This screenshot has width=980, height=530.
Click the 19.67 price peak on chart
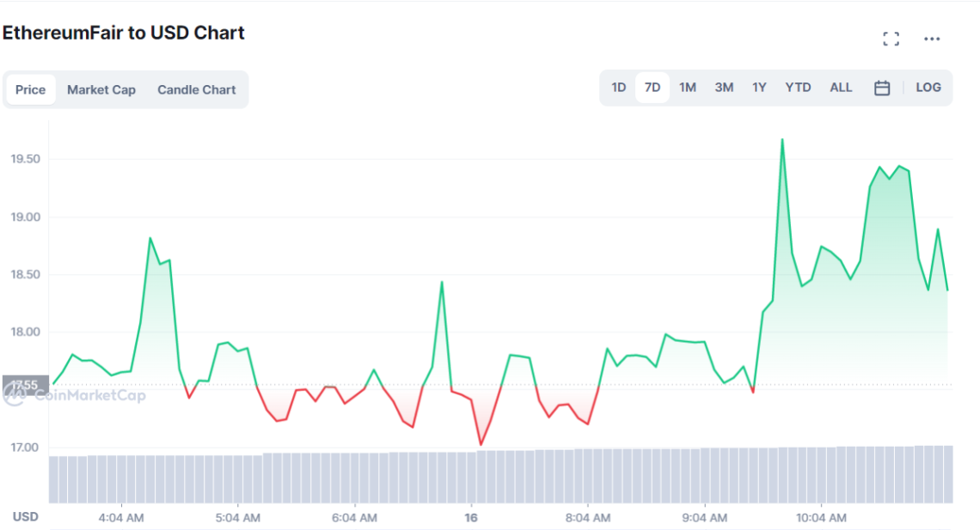781,139
